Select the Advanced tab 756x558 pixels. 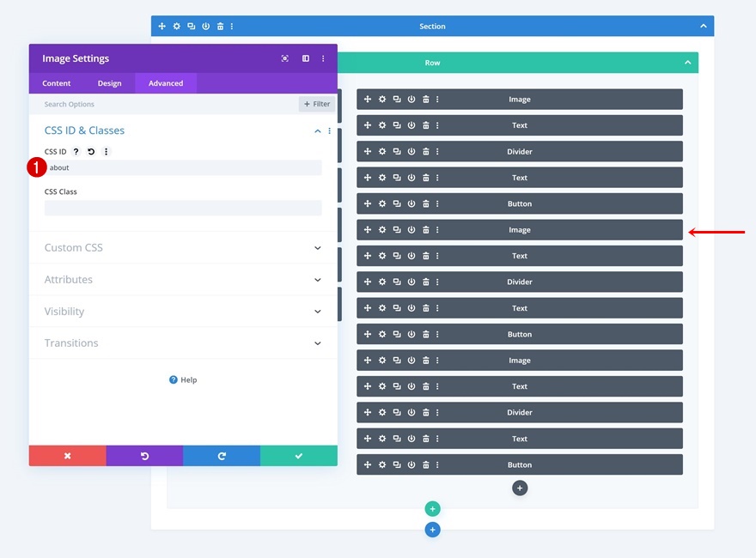[x=166, y=83]
